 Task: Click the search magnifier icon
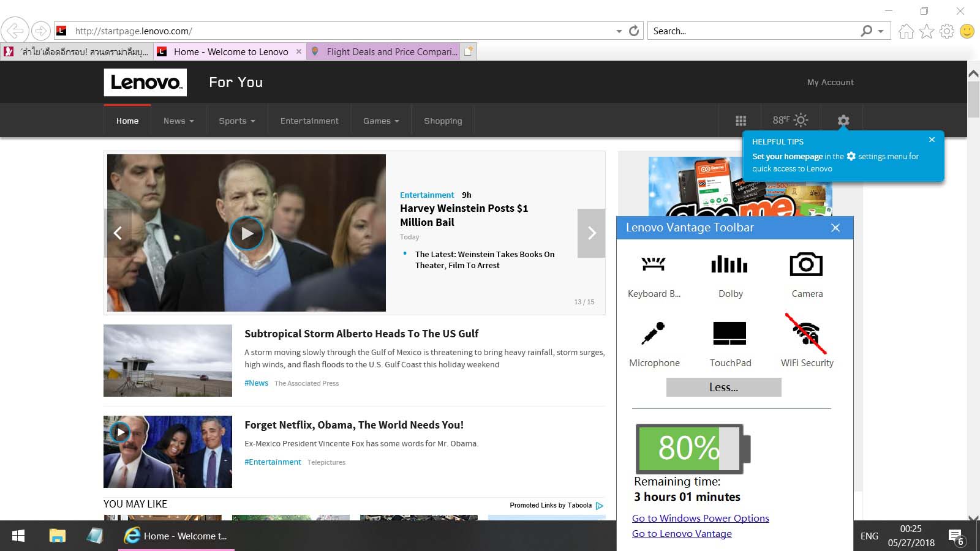[x=866, y=31]
